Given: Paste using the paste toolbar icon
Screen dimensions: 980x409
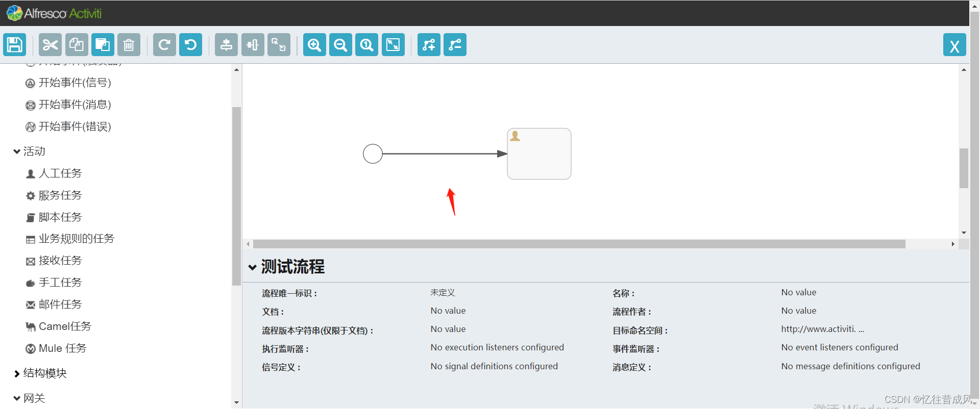Looking at the screenshot, I should click(103, 45).
